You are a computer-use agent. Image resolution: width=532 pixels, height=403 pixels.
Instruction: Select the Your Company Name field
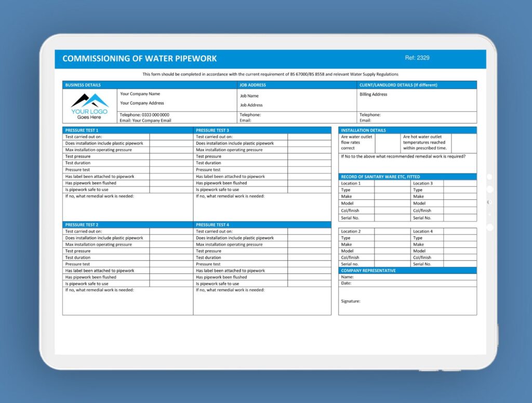(140, 94)
